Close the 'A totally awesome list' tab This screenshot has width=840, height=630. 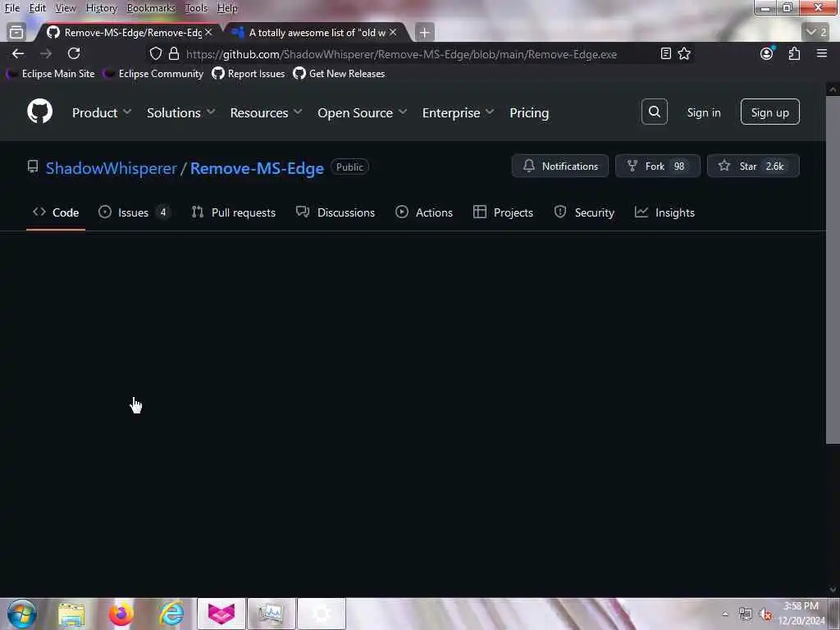(393, 33)
